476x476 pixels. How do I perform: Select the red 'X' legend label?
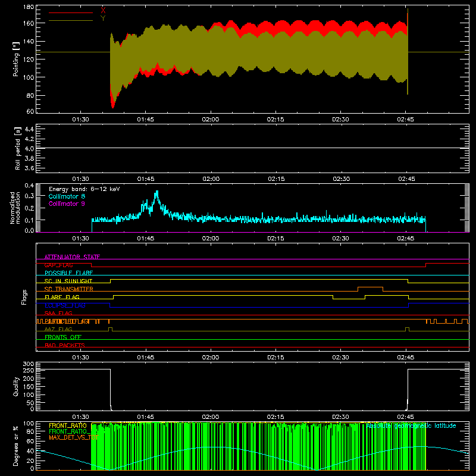pos(103,10)
